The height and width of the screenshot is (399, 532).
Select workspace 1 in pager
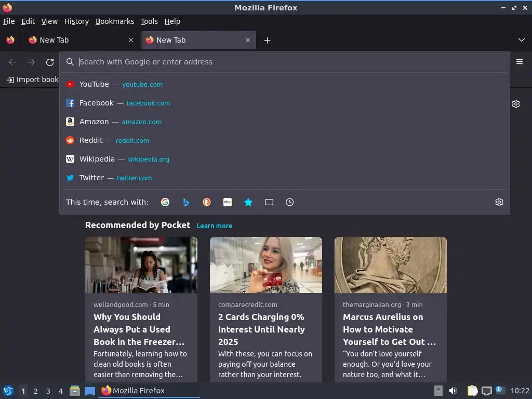(23, 391)
